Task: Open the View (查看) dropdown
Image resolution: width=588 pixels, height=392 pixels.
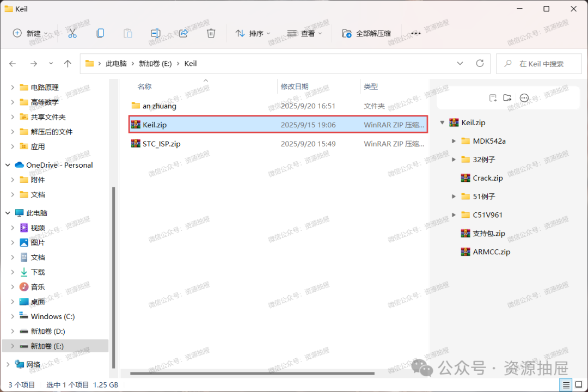Action: click(304, 33)
